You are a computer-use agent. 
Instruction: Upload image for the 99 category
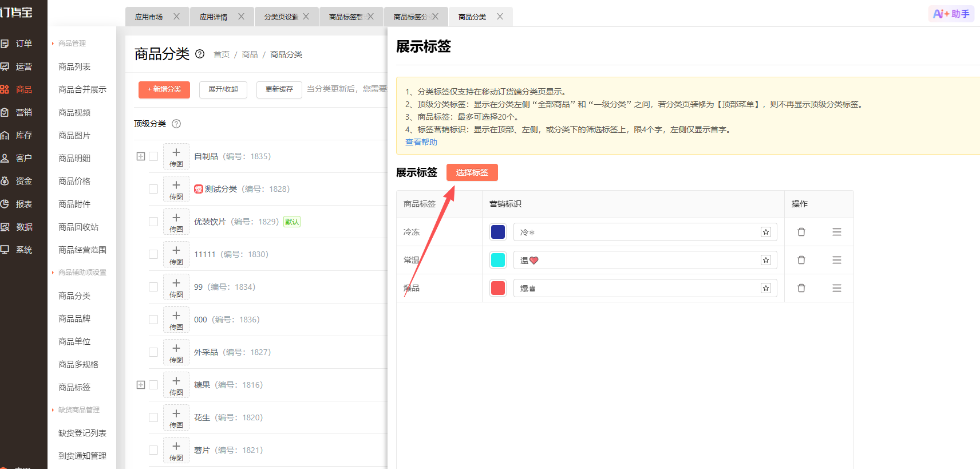176,287
